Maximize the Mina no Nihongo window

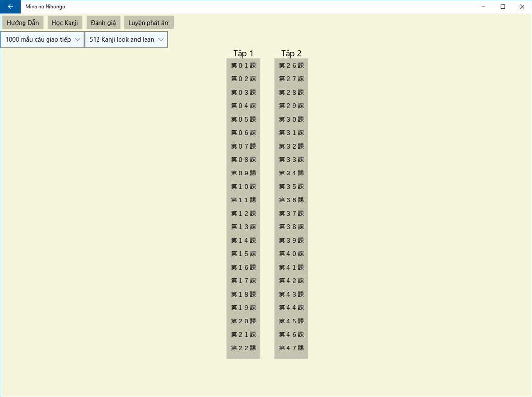[x=503, y=7]
